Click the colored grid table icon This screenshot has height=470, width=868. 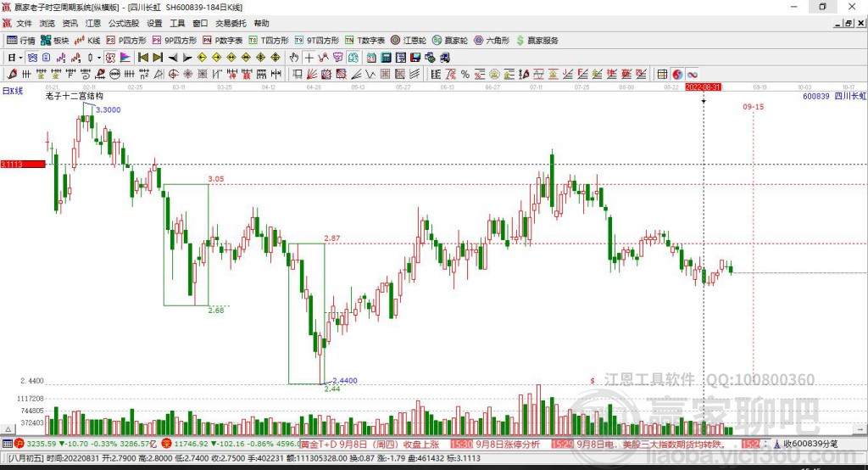[x=663, y=75]
